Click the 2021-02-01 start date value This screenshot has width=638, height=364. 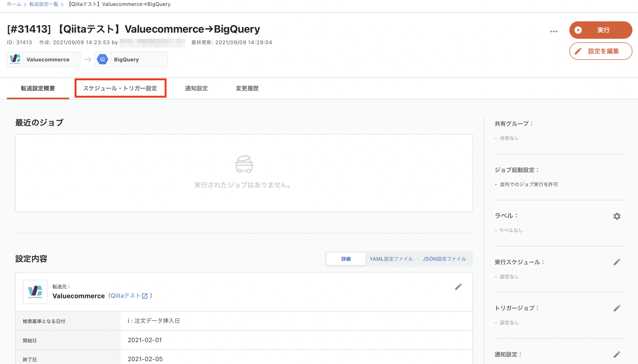tap(145, 340)
